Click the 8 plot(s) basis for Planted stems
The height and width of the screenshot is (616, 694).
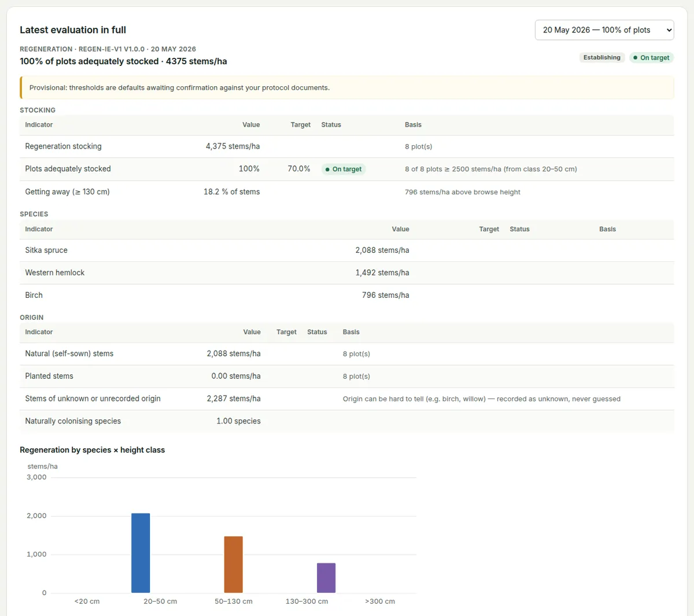[x=356, y=377]
